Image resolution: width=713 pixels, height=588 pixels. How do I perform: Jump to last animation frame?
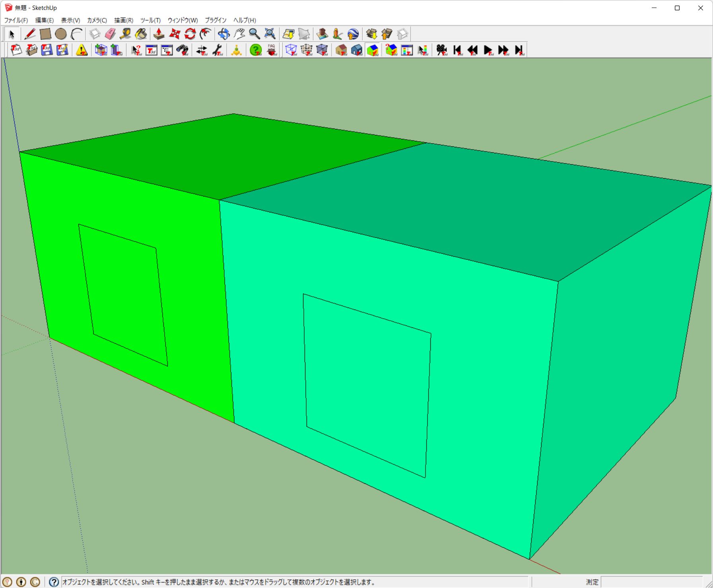(x=519, y=50)
